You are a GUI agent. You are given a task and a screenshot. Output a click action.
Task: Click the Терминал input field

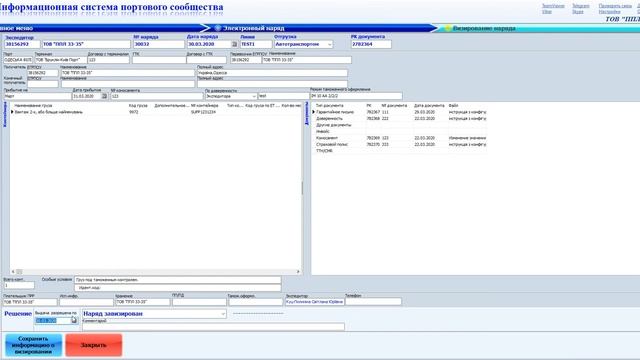[60, 60]
